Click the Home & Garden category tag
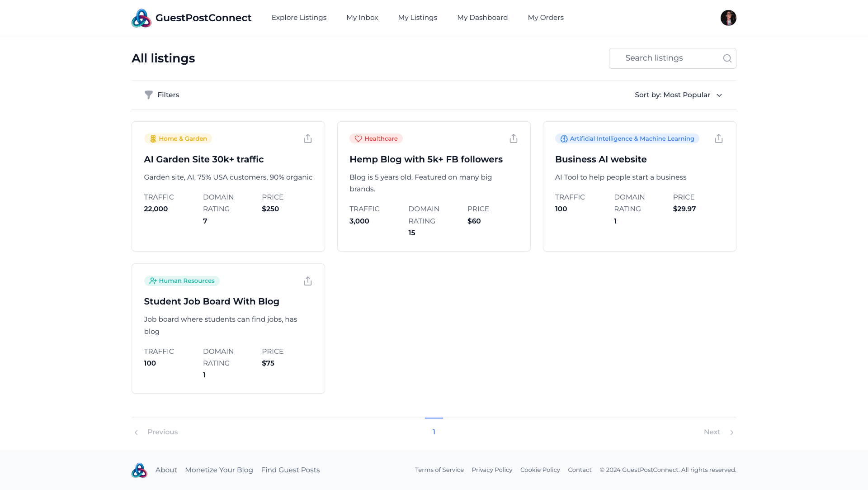The width and height of the screenshot is (868, 490). click(178, 139)
